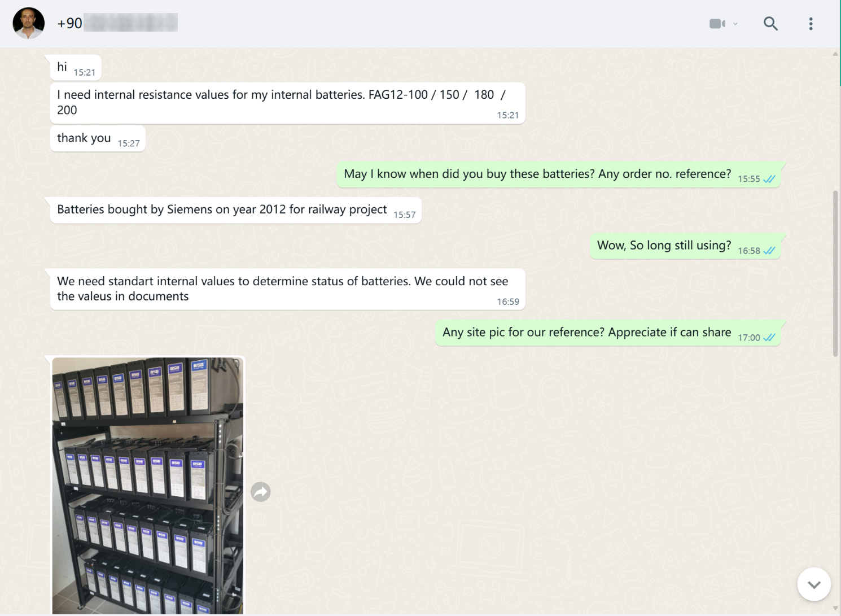Screen dimensions: 841x616
Task: Open the contact's profile picture
Action: [x=28, y=23]
